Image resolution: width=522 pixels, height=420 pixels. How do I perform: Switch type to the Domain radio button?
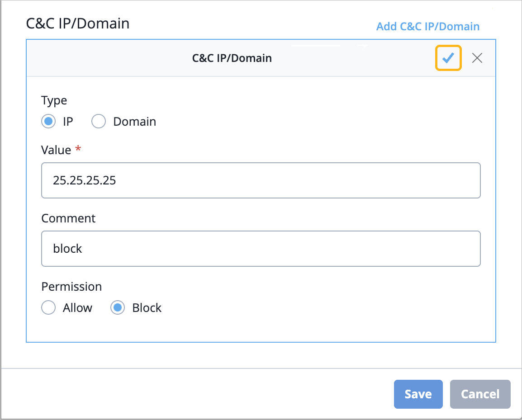[x=99, y=122]
